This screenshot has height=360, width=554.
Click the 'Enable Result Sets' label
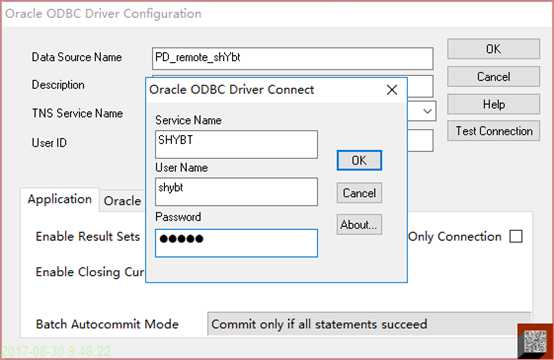(x=88, y=236)
